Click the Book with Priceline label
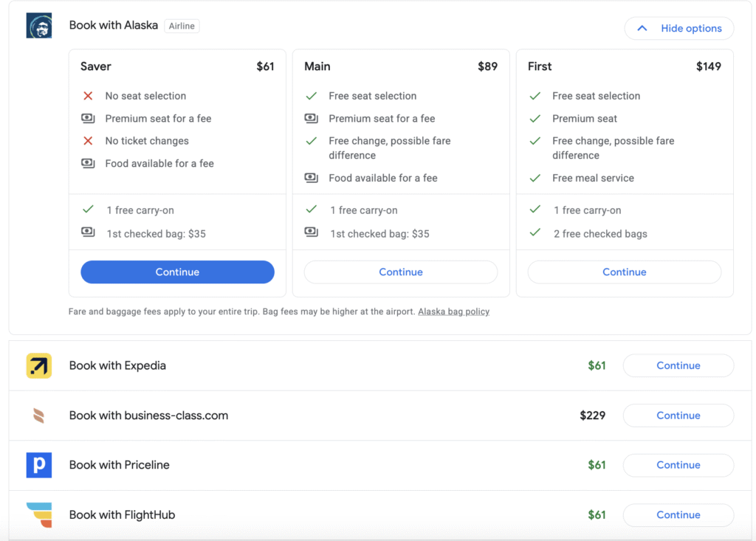This screenshot has width=756, height=541. 119,465
